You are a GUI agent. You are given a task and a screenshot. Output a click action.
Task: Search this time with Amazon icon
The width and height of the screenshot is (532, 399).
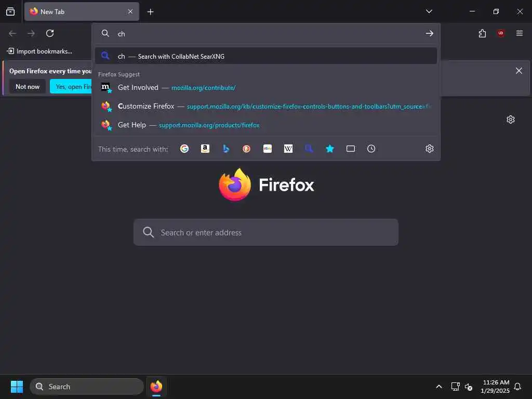click(205, 149)
